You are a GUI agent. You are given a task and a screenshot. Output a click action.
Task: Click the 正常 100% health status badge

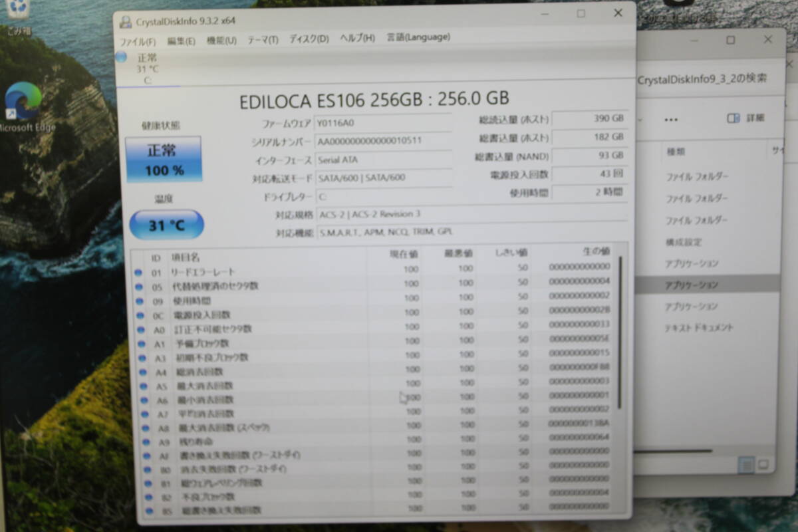(x=163, y=160)
